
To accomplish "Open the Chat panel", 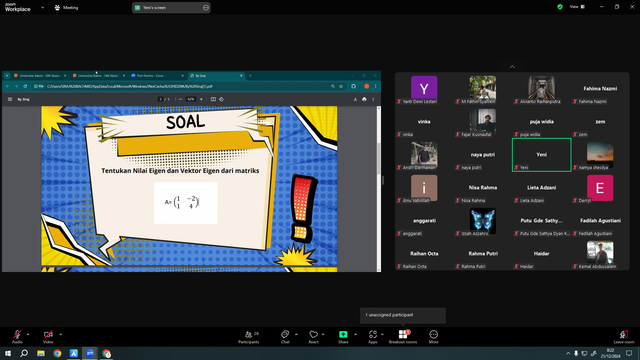I will click(x=285, y=337).
